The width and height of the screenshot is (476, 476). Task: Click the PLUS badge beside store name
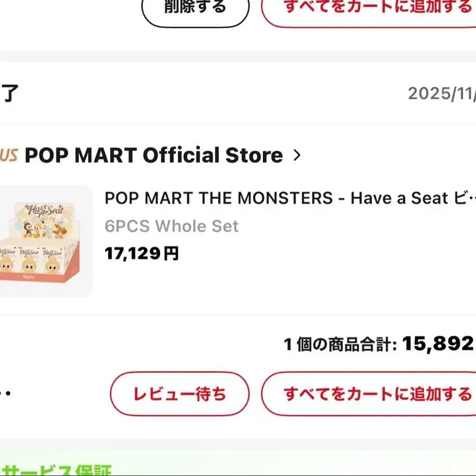[x=8, y=155]
